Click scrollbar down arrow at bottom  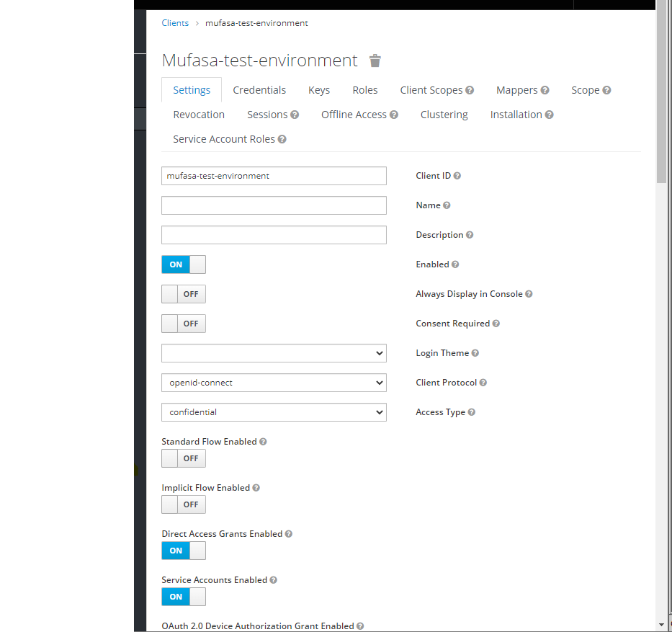coord(661,625)
